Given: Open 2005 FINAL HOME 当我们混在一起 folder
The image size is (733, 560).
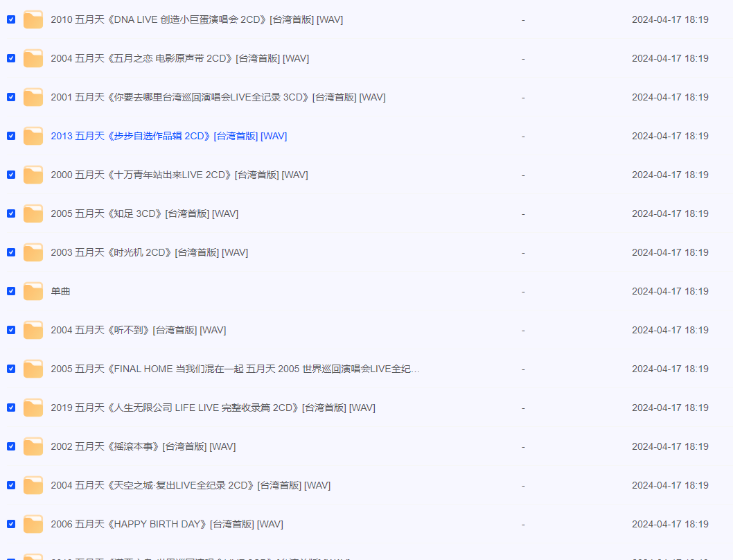Looking at the screenshot, I should click(235, 369).
